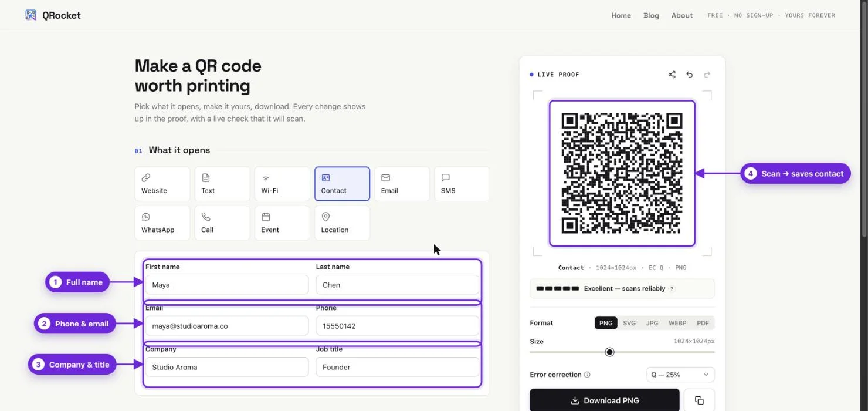This screenshot has height=411, width=868.
Task: Open the Blog link
Action: click(x=651, y=15)
